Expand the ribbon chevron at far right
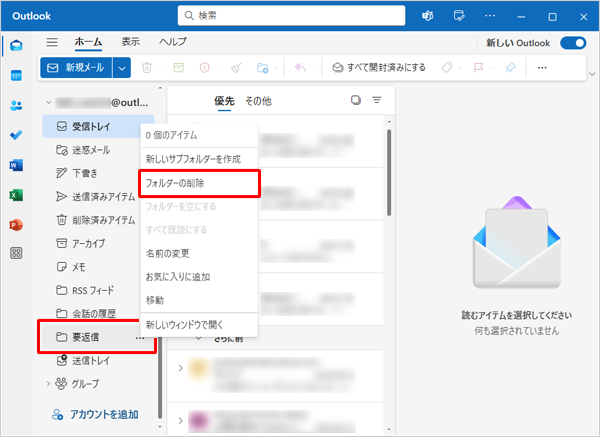This screenshot has width=600, height=437. click(592, 74)
